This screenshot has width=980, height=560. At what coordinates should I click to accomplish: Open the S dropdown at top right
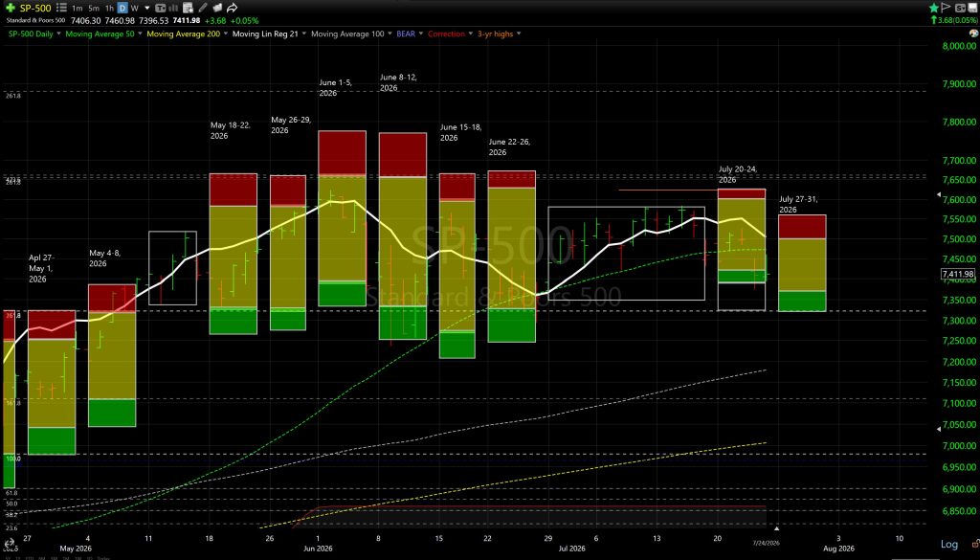(960, 8)
